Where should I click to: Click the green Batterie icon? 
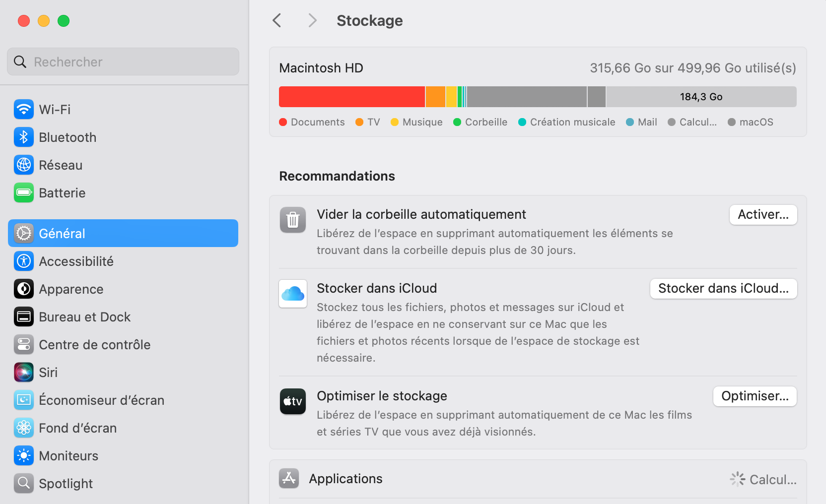point(24,192)
